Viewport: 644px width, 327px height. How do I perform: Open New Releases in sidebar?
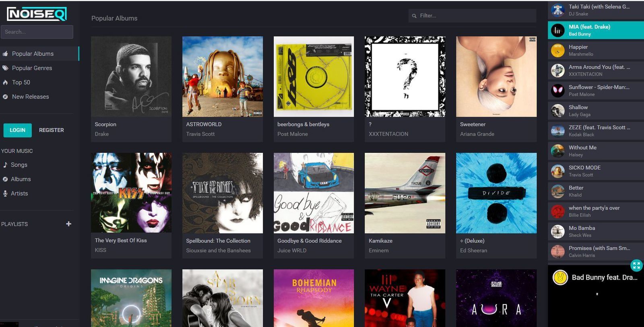39,97
